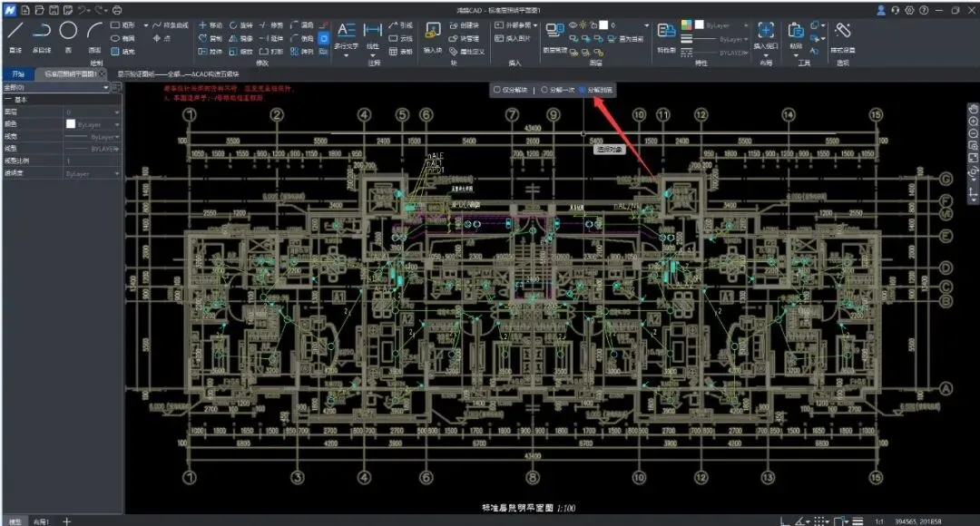
Task: Activate the Array tool
Action: pos(302,51)
